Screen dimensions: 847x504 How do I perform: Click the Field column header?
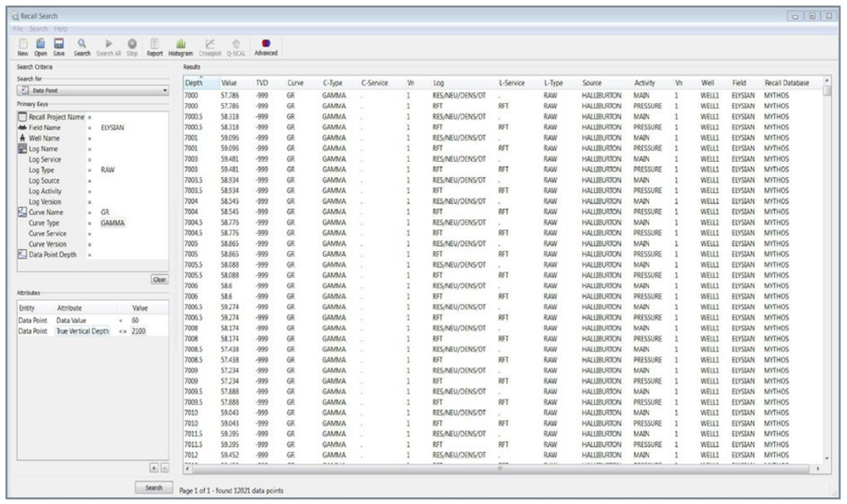pyautogui.click(x=739, y=83)
